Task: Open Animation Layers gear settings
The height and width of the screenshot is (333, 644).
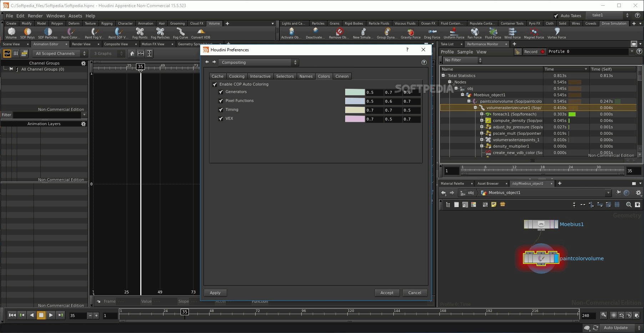Action: click(84, 124)
